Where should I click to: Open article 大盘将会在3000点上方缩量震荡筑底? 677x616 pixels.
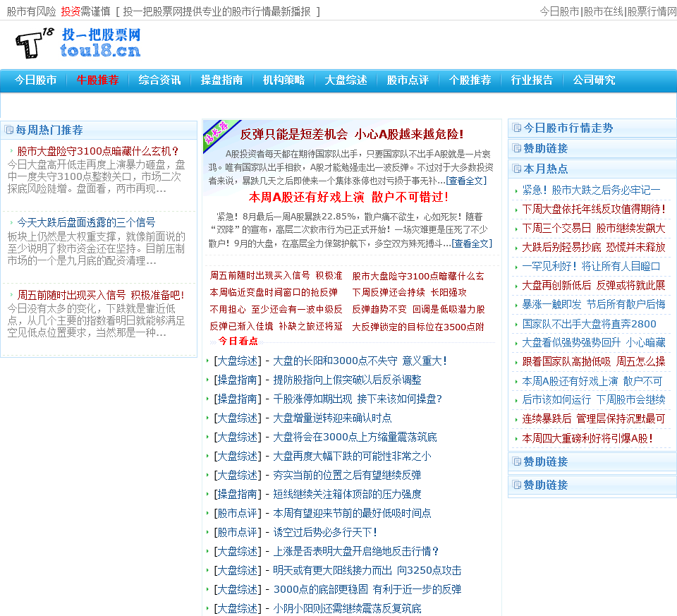355,437
